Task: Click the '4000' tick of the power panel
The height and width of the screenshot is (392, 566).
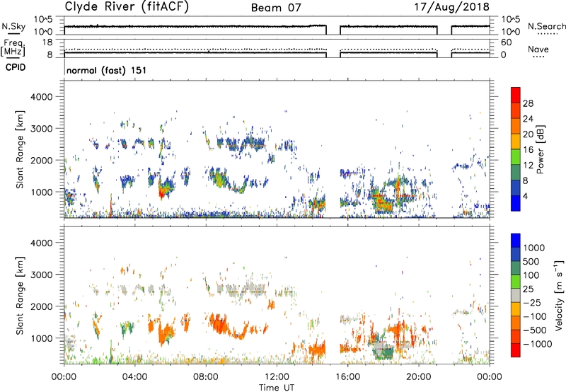Action: (x=42, y=97)
